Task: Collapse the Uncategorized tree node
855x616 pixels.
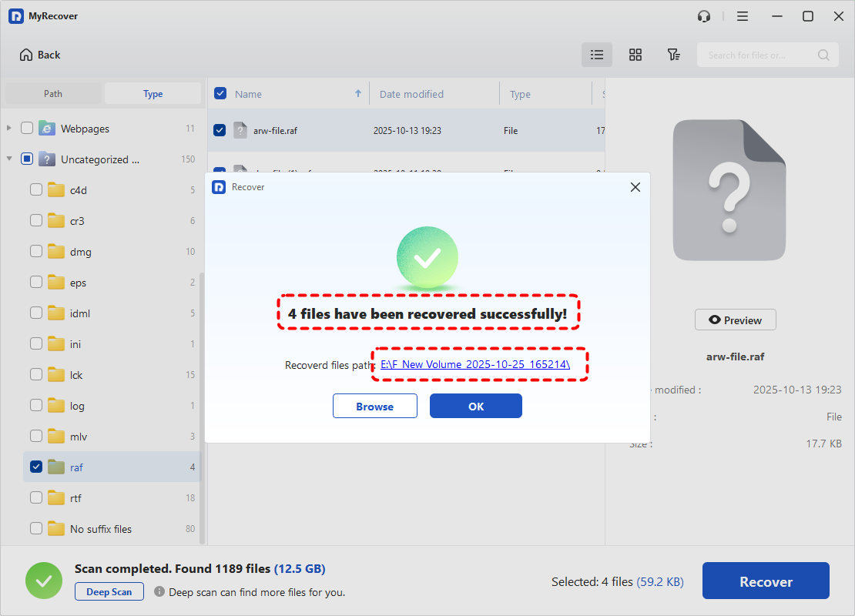Action: click(9, 159)
